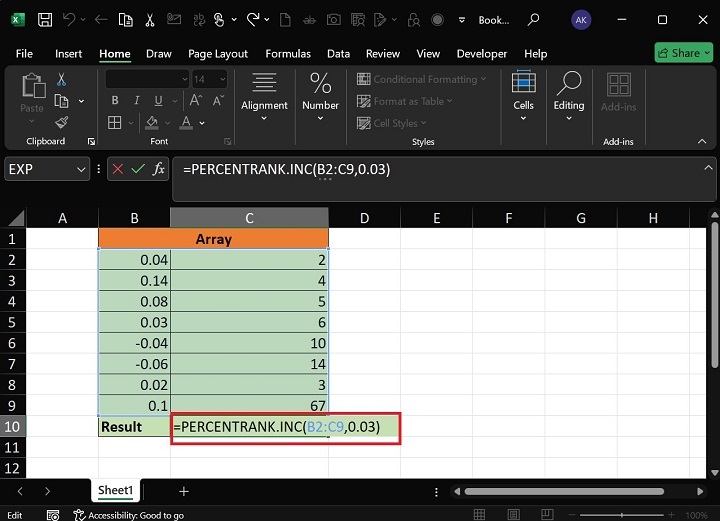Click the Insert Function fx icon
Viewport: 720px width, 521px height.
tap(158, 170)
